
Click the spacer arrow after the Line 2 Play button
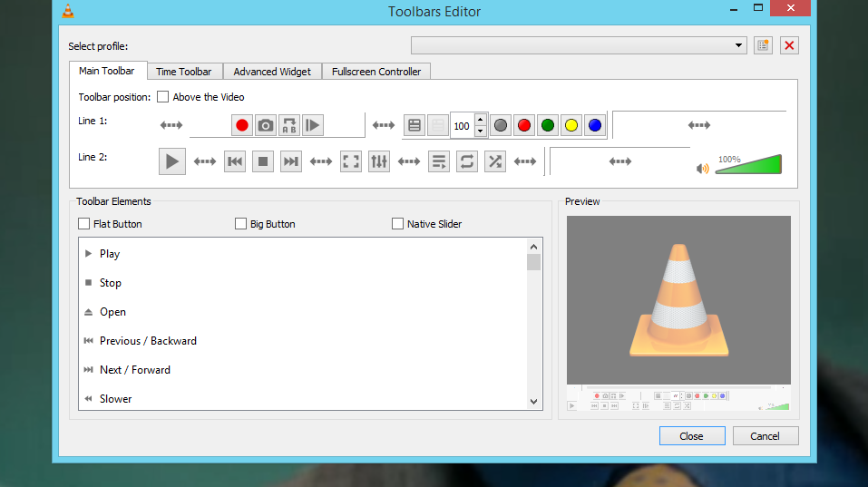point(205,161)
